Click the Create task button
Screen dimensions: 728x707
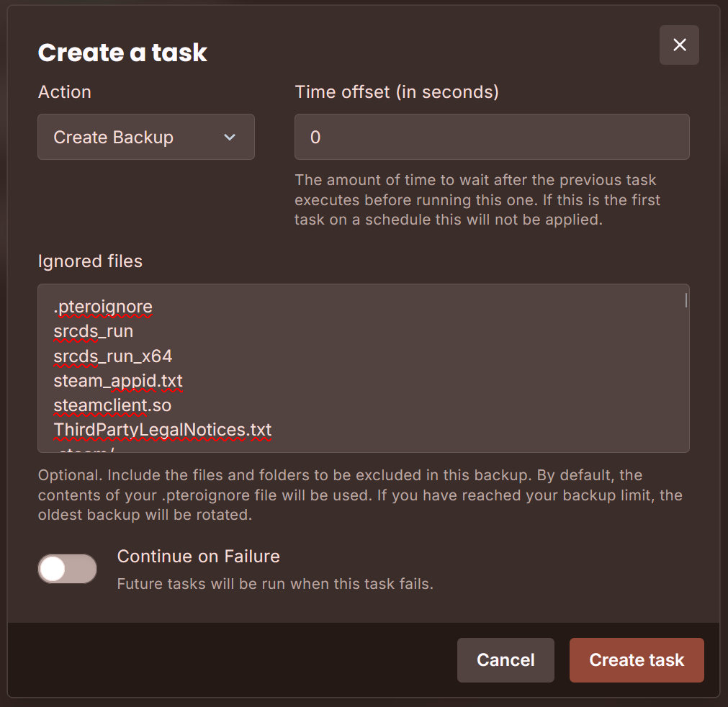637,660
